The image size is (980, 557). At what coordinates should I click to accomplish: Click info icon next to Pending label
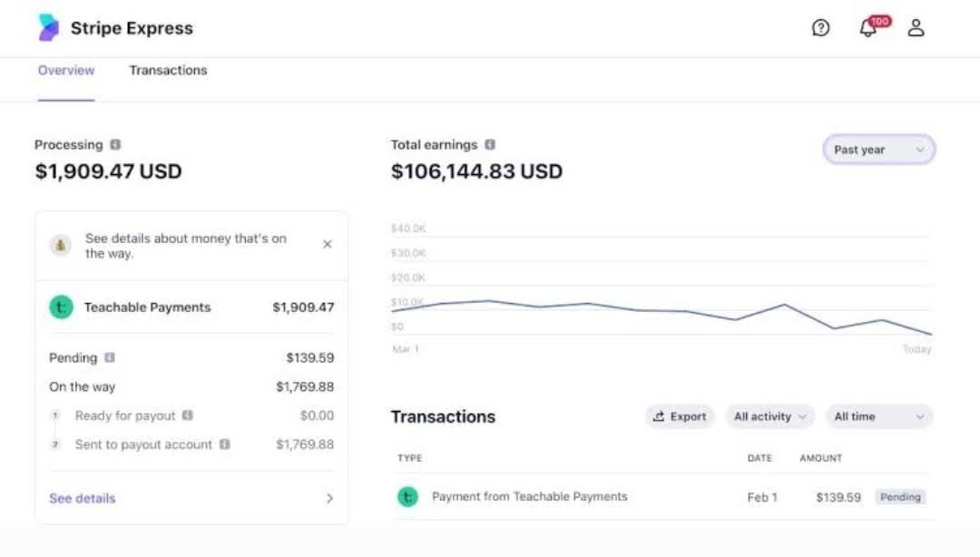110,358
